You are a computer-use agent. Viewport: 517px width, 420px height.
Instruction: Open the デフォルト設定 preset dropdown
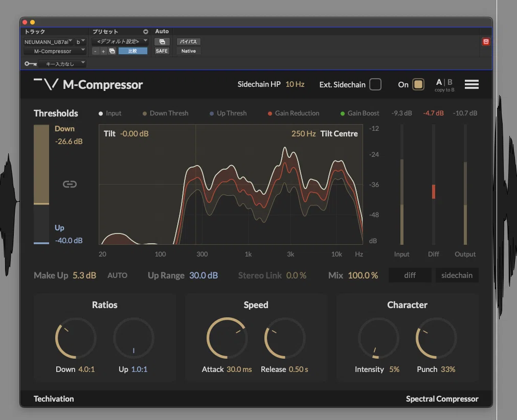[120, 41]
